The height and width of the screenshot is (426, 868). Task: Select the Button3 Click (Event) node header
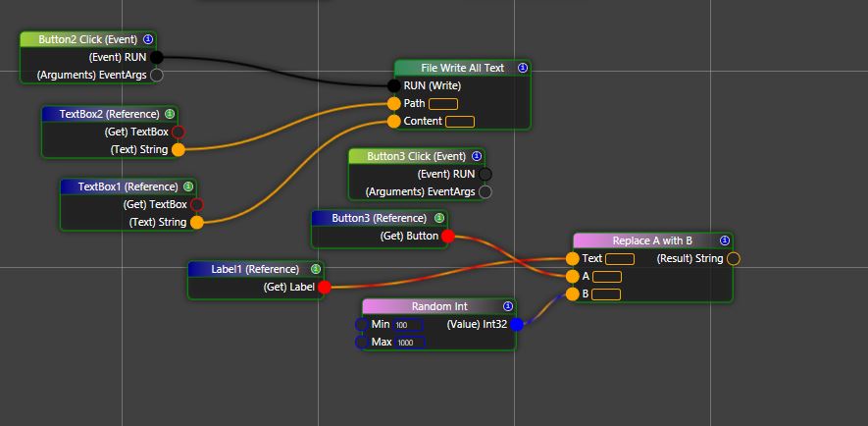click(x=417, y=156)
